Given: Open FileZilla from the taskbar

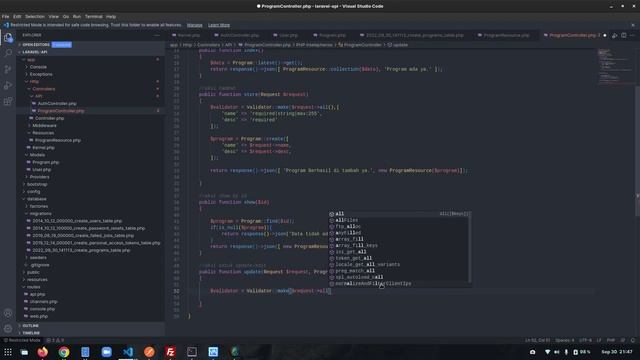Looking at the screenshot, I should pos(170,352).
